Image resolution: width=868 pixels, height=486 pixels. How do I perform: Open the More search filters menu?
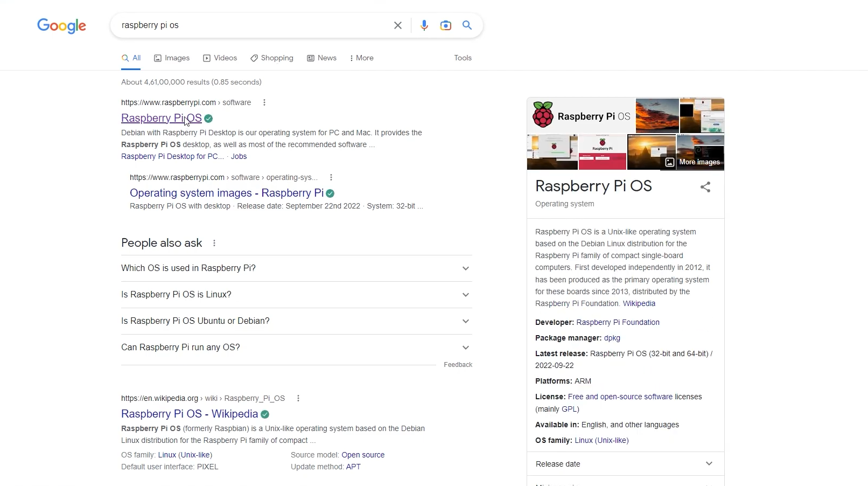pos(361,58)
